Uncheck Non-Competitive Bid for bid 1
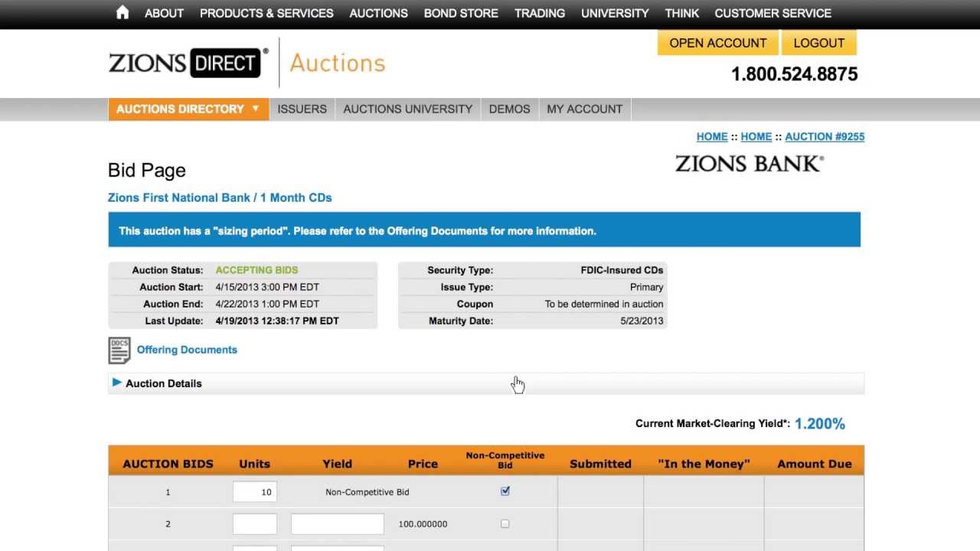The width and height of the screenshot is (980, 551). tap(505, 491)
